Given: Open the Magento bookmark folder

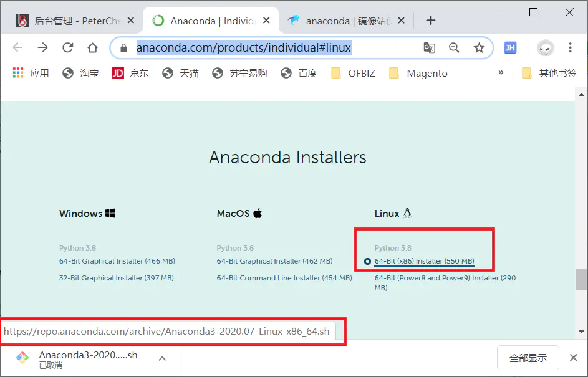Looking at the screenshot, I should tap(418, 73).
